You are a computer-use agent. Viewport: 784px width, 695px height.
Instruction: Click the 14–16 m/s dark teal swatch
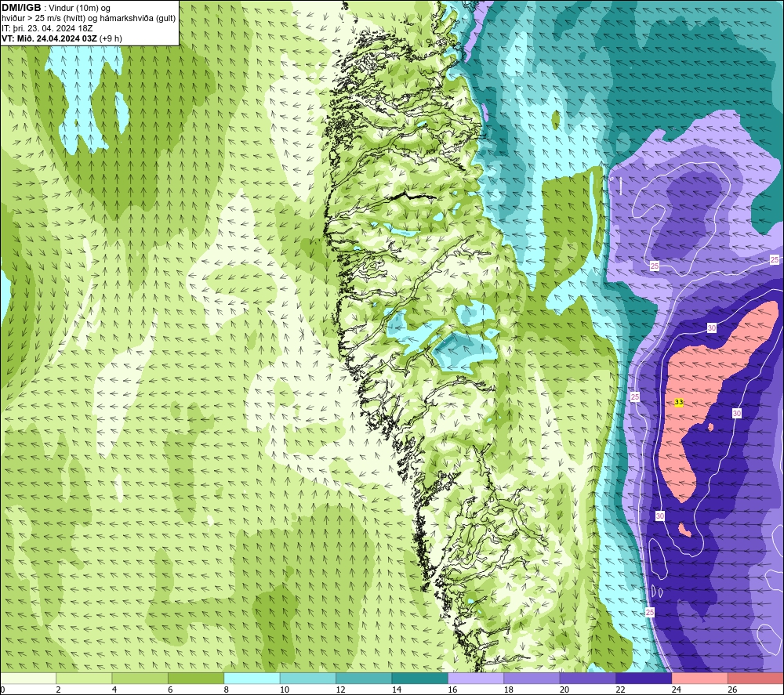click(420, 678)
